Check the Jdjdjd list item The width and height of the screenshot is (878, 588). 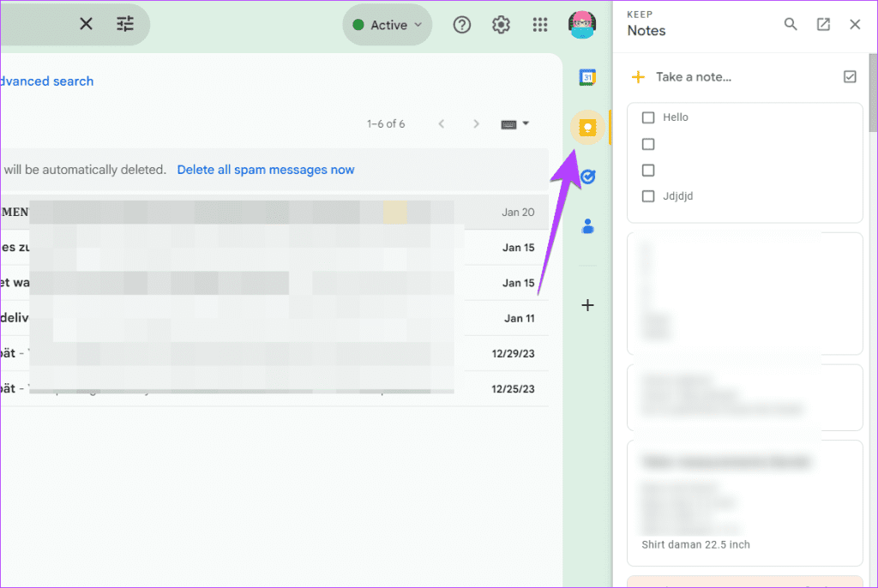point(648,196)
